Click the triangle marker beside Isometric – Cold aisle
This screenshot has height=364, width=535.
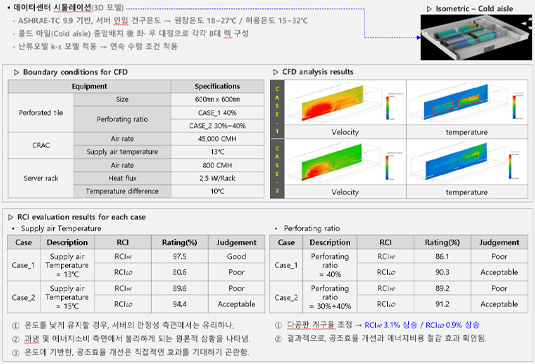[x=429, y=9]
